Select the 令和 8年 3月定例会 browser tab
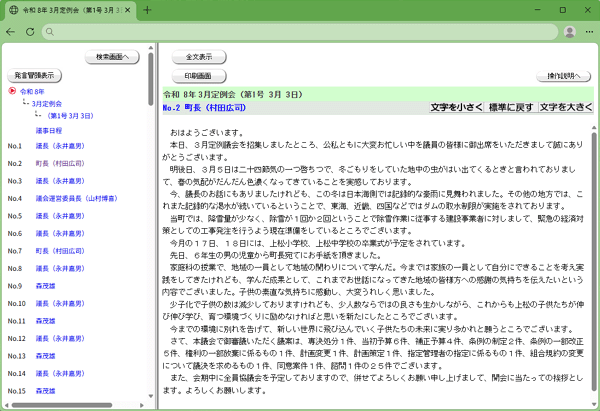The height and width of the screenshot is (411, 600). pos(70,10)
